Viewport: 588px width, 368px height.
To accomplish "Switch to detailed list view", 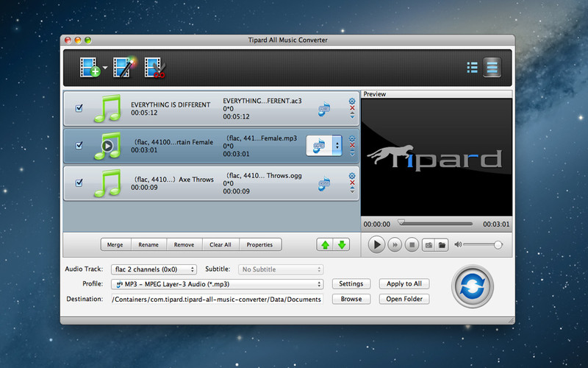I will [x=492, y=68].
